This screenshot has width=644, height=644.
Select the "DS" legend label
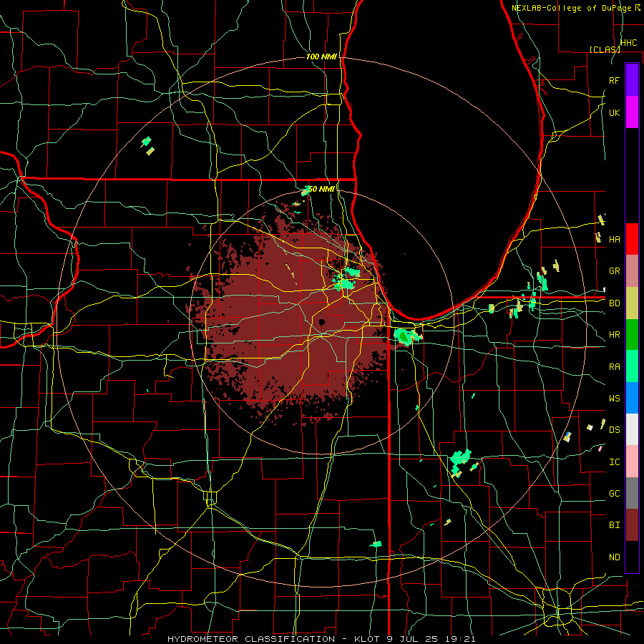[615, 429]
